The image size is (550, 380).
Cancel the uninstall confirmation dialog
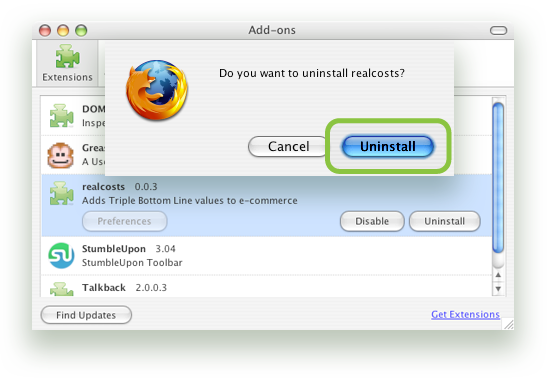click(288, 146)
